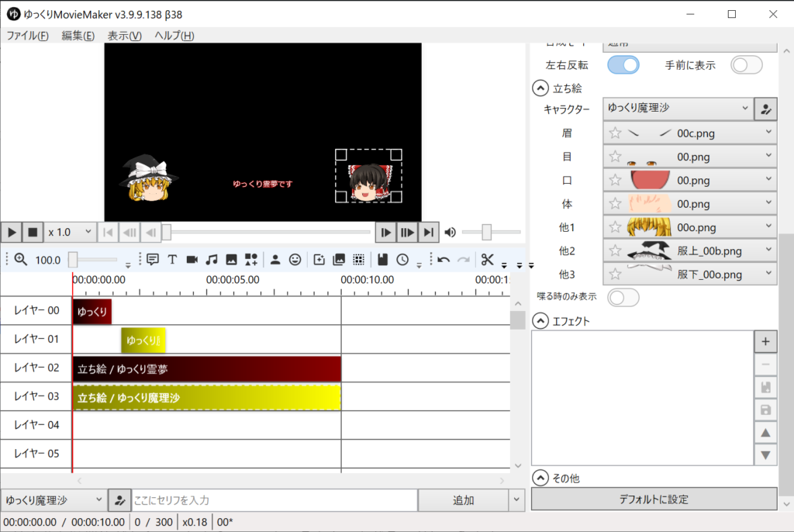Click the dotted grid toolbar icon
This screenshot has width=794, height=532.
tap(358, 260)
